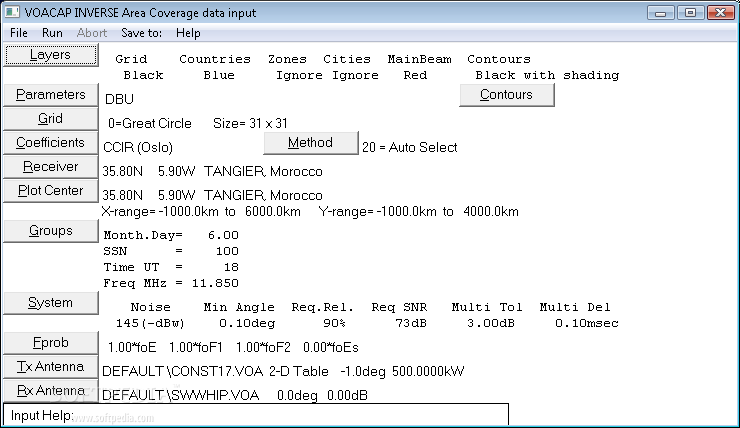Click the SSN = 100 line
The height and width of the screenshot is (428, 740).
171,251
